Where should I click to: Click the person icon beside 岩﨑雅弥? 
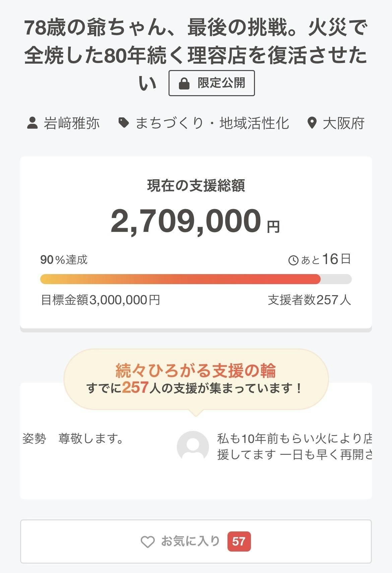[32, 123]
